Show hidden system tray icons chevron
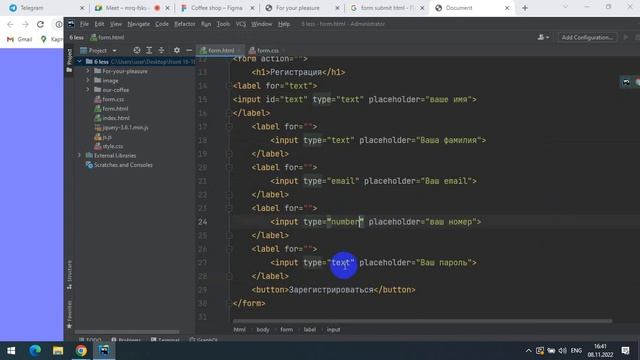640x360 pixels. 529,351
